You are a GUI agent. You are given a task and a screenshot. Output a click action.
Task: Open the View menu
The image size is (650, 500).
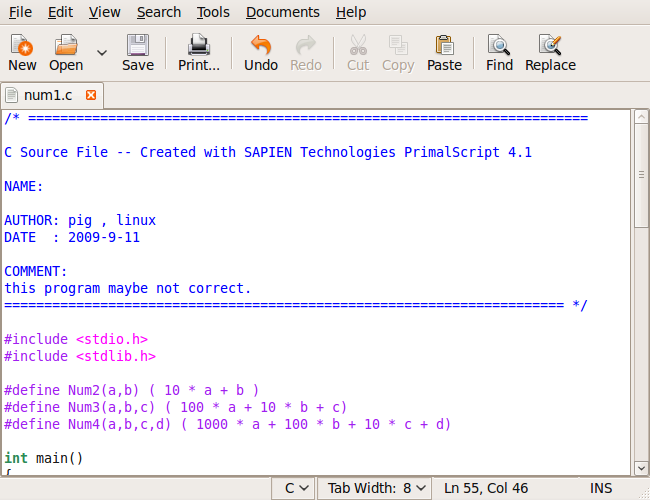pyautogui.click(x=104, y=12)
